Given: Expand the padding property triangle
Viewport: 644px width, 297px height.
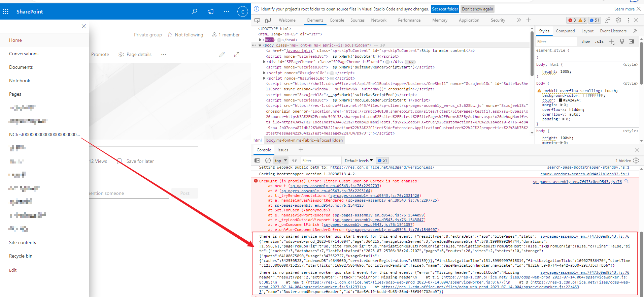Looking at the screenshot, I should point(564,119).
